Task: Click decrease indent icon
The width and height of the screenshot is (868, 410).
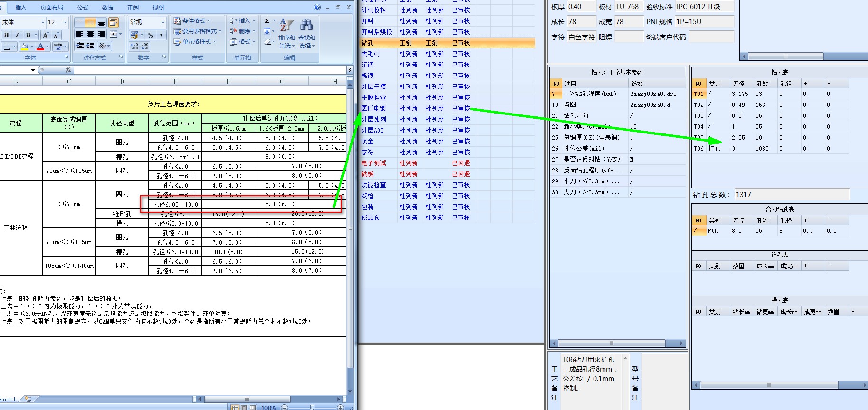Action: click(x=80, y=46)
